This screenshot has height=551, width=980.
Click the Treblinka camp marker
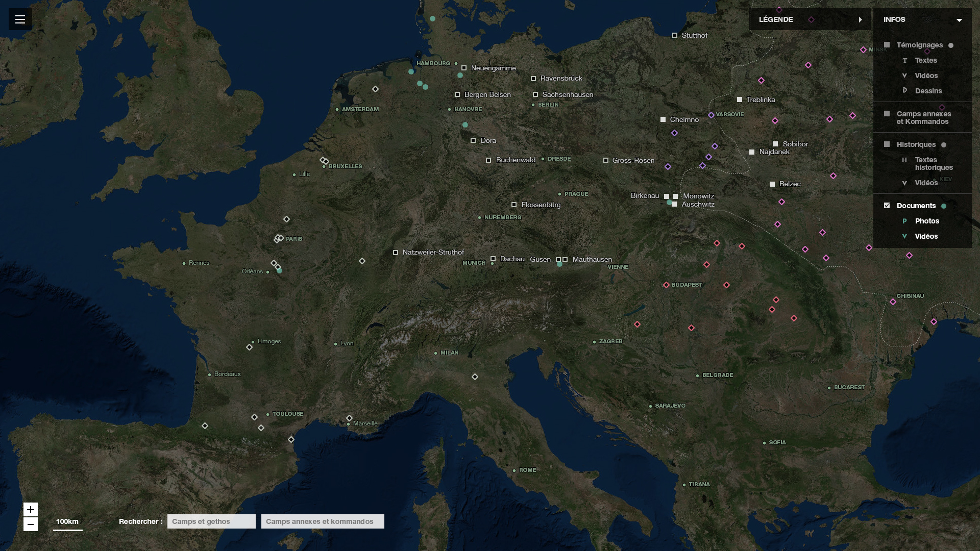tap(740, 99)
